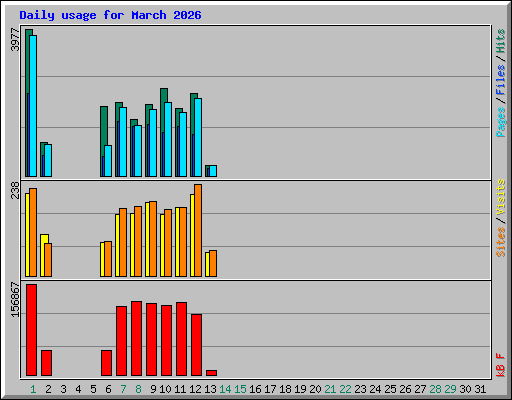Click day 12 on the x-axis
Viewport: 512px width, 400px height.
click(195, 389)
